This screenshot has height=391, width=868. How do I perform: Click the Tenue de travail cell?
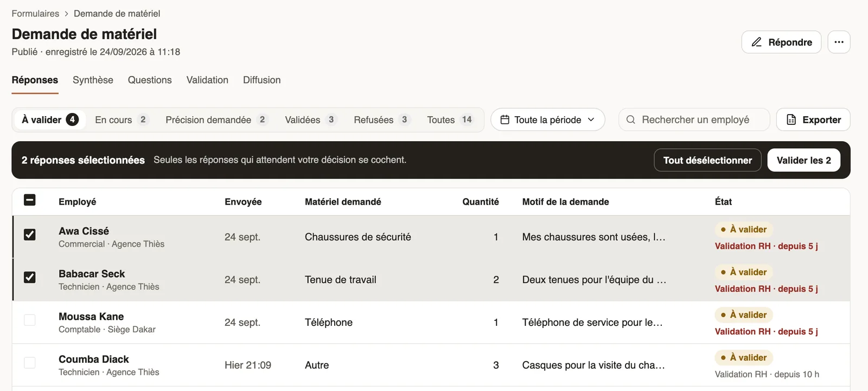click(341, 280)
